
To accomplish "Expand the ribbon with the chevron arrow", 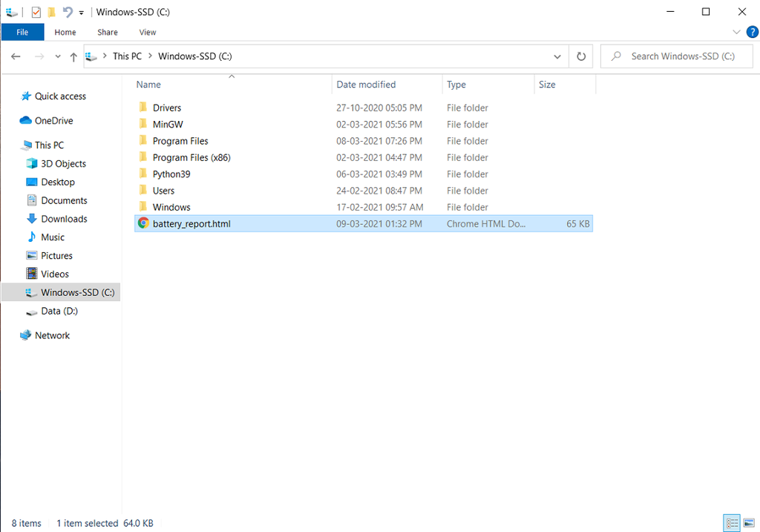I will [736, 32].
